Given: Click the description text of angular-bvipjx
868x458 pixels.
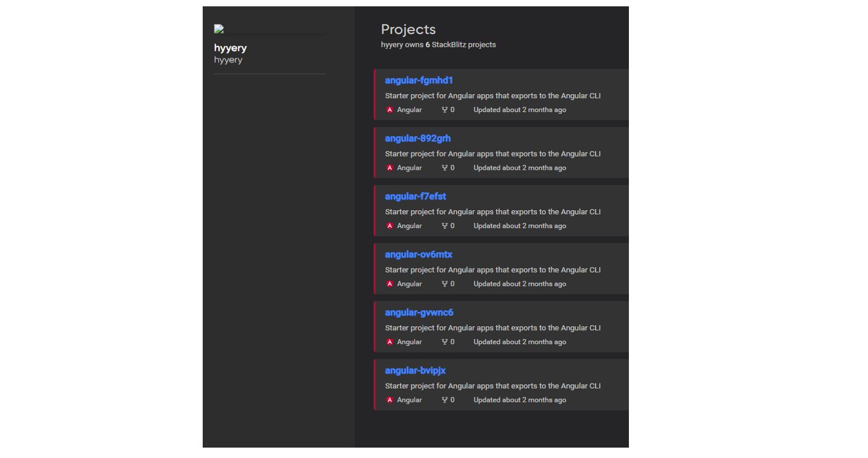Looking at the screenshot, I should [x=493, y=386].
